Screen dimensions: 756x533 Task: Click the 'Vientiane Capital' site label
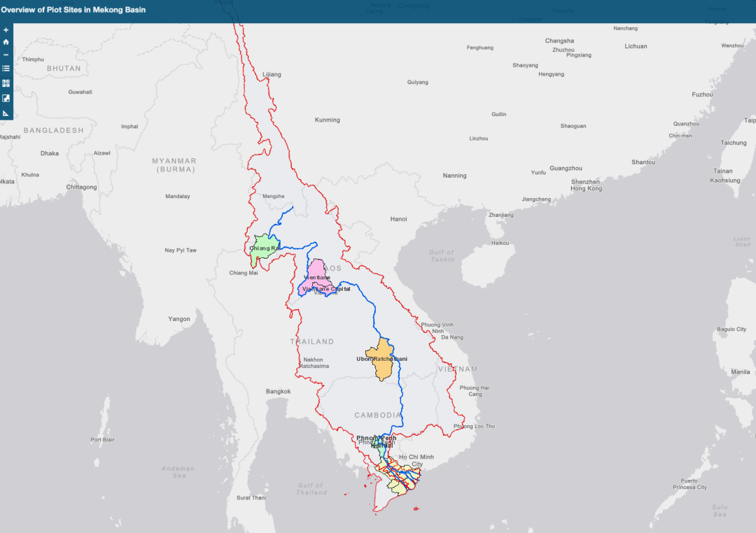click(x=326, y=289)
